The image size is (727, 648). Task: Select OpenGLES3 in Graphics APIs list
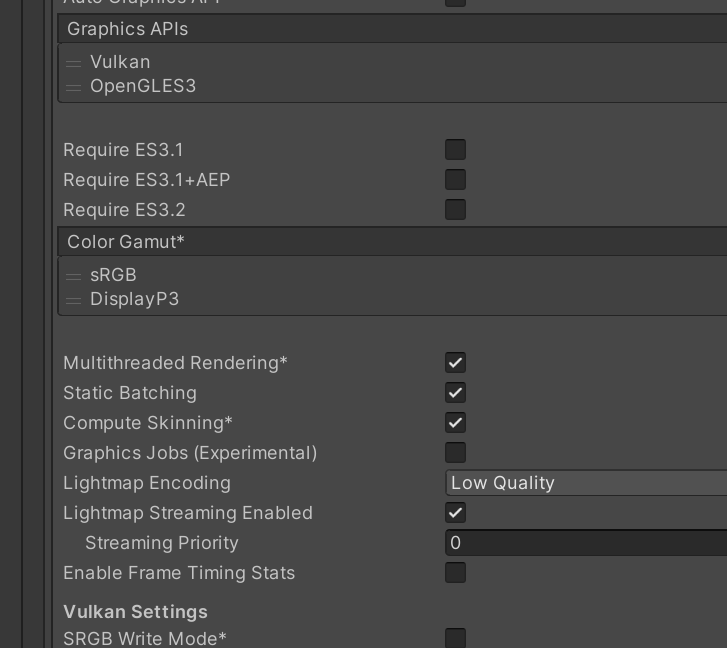pos(143,86)
